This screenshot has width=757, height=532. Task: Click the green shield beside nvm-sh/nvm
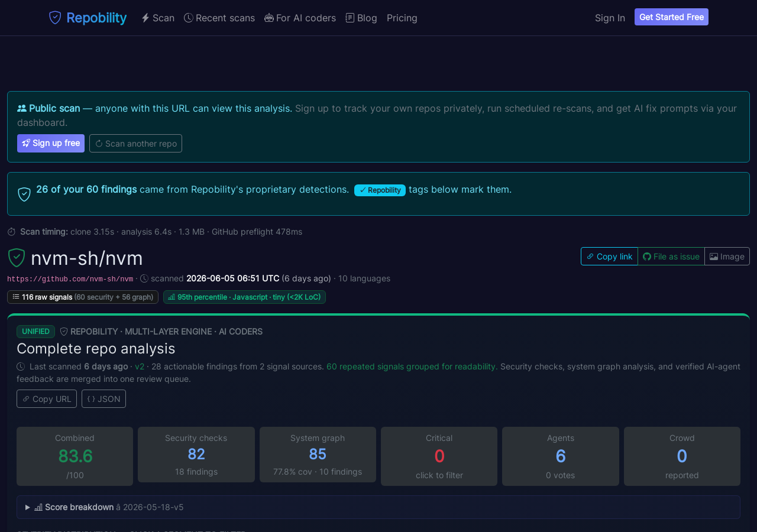17,258
